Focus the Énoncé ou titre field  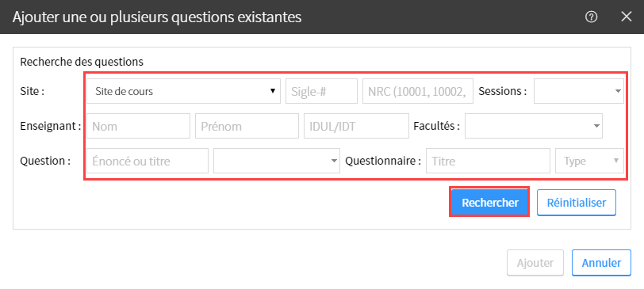pos(148,161)
